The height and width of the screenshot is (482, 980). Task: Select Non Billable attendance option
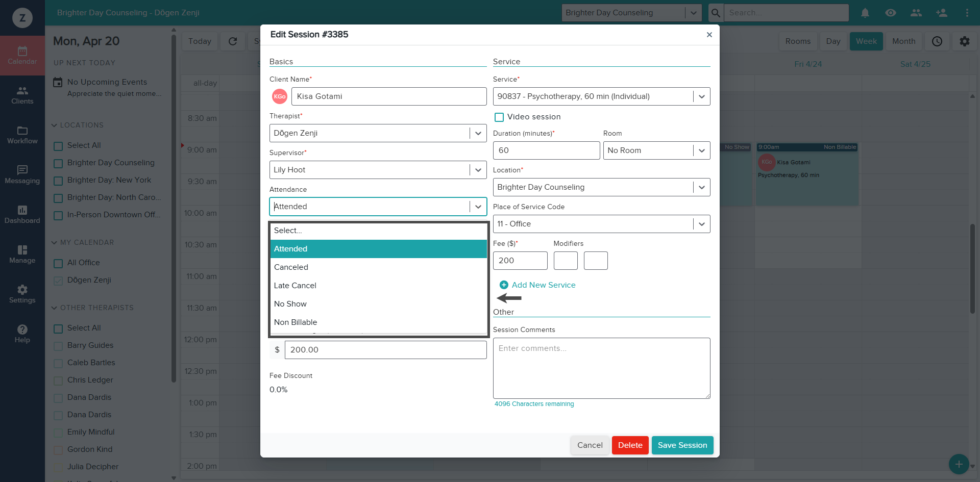379,322
